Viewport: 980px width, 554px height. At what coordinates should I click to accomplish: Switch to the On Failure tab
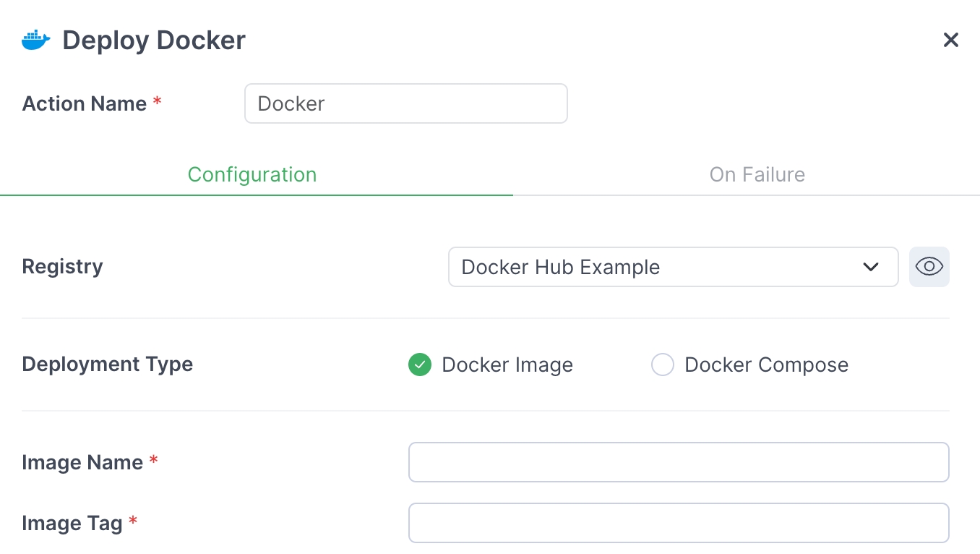tap(757, 175)
